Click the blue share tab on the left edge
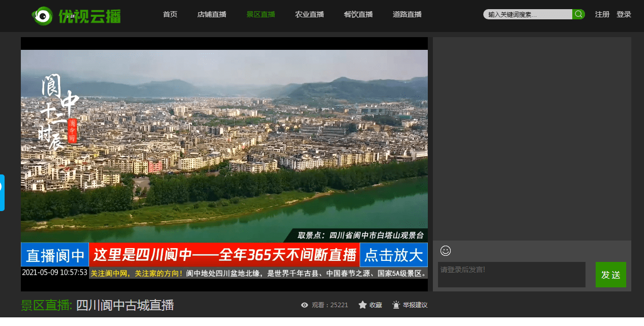Viewport: 644px width, 326px height. point(2,192)
